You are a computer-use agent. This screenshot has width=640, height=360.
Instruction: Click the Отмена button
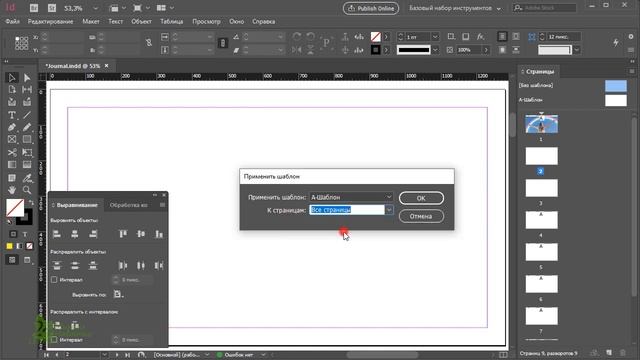tap(421, 216)
